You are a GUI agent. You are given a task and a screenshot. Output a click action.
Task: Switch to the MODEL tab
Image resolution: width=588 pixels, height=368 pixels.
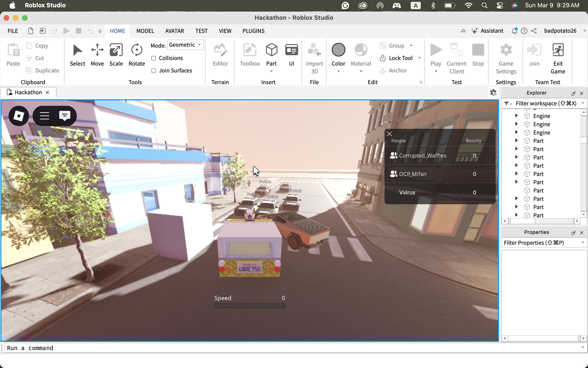click(145, 31)
